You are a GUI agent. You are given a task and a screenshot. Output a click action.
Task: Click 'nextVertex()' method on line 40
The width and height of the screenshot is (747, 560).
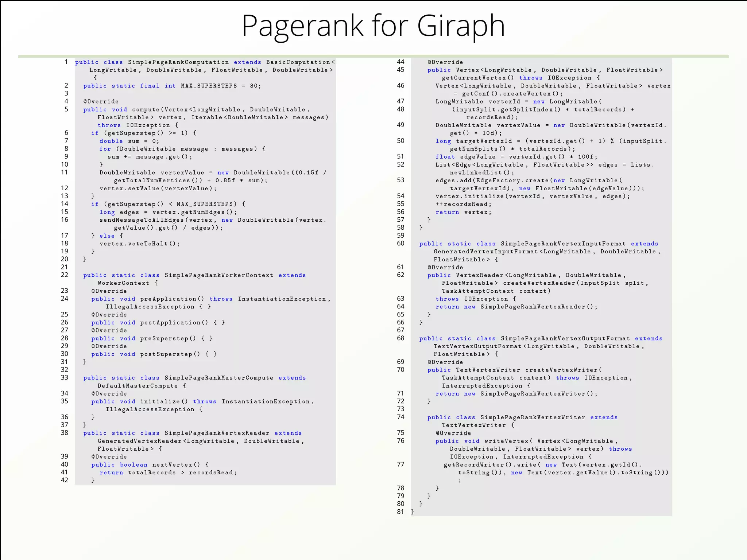(176, 465)
